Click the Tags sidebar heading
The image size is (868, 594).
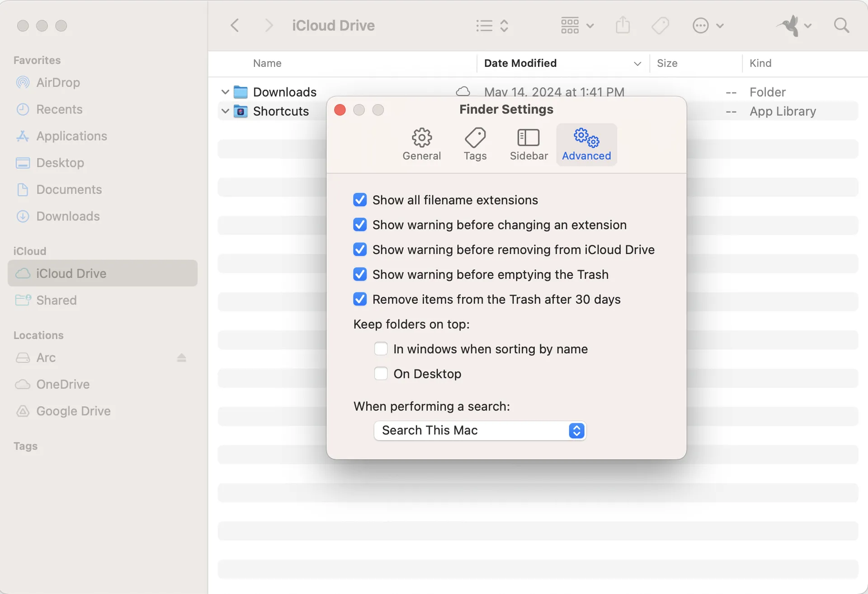(25, 446)
